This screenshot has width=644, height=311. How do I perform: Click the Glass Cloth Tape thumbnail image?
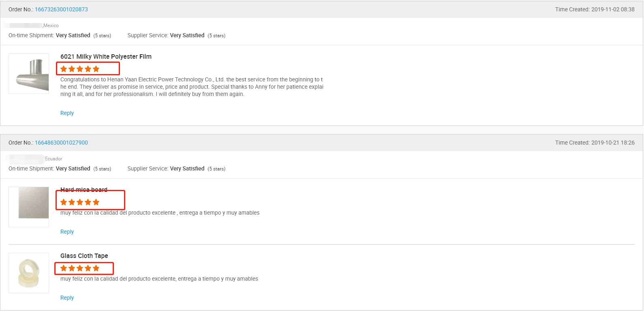pos(28,273)
